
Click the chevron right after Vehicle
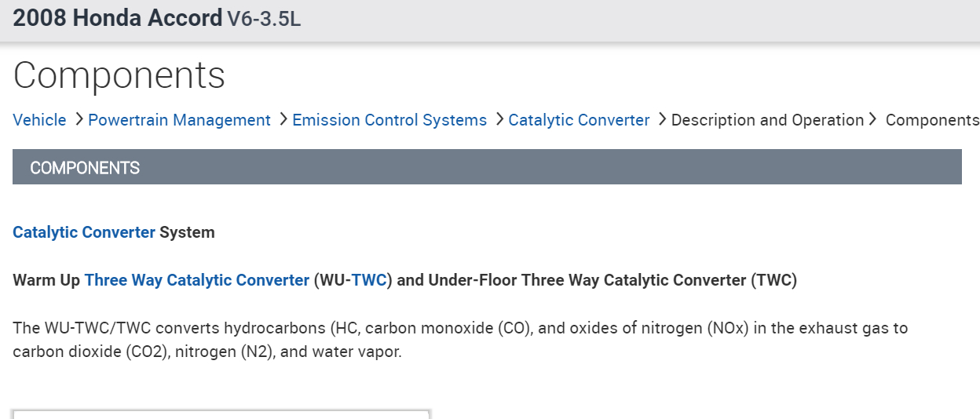[x=79, y=120]
